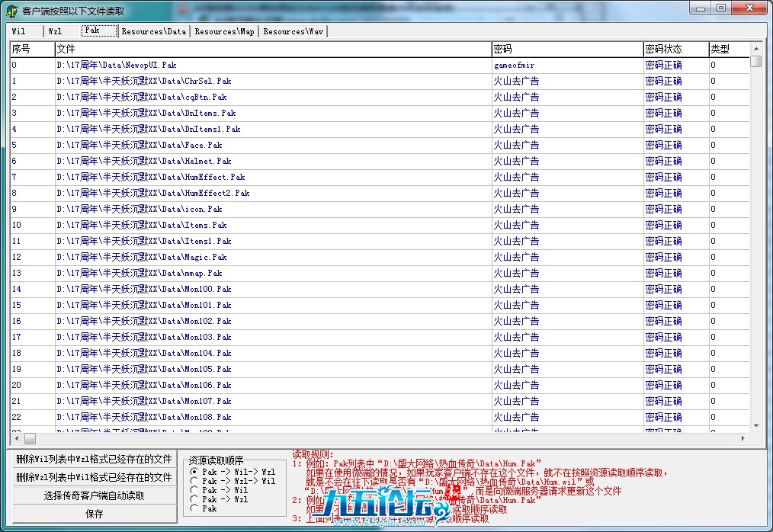
Task: Open the Resources\Map tab
Action: (x=224, y=31)
